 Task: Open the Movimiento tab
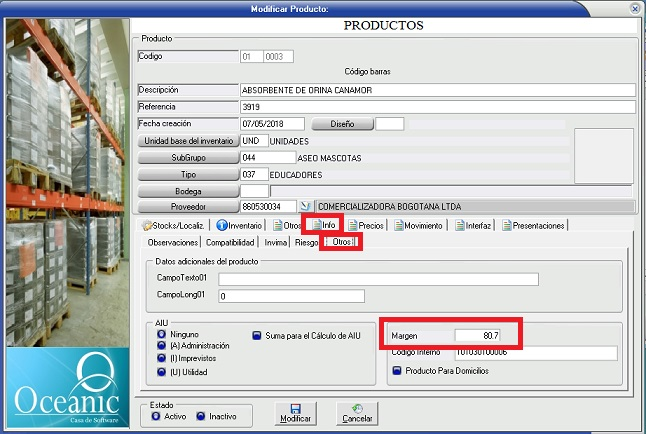tap(418, 226)
